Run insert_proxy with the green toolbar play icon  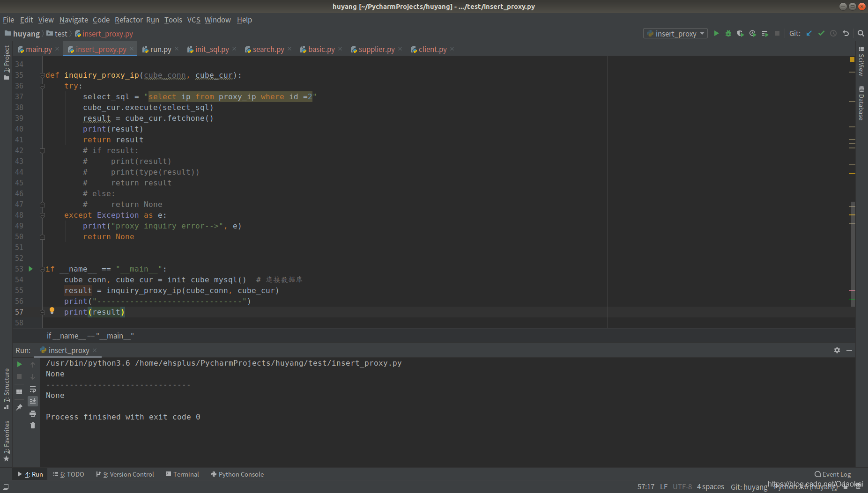point(716,33)
